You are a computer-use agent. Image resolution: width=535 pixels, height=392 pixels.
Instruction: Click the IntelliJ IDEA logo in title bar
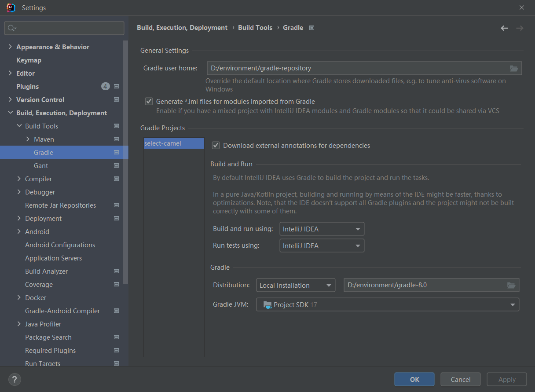pos(11,7)
